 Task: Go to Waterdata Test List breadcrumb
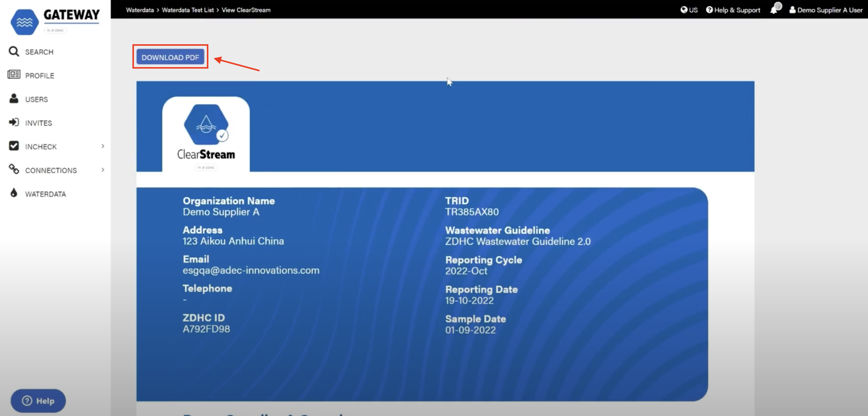(188, 10)
